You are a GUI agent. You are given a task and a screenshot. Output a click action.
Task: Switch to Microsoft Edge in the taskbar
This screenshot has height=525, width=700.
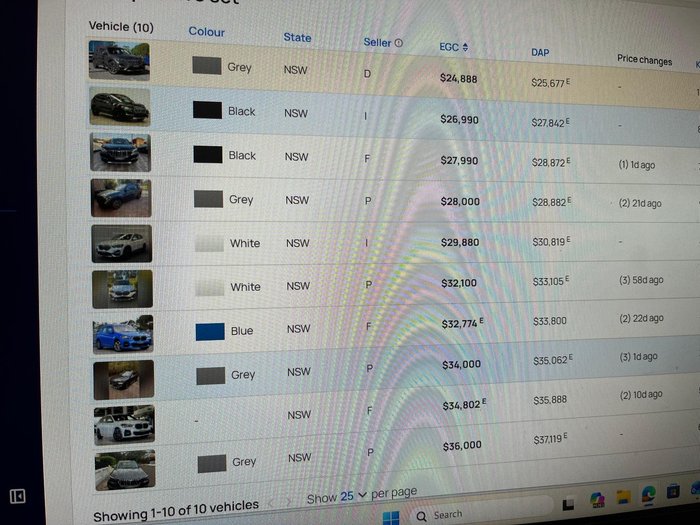pyautogui.click(x=649, y=494)
